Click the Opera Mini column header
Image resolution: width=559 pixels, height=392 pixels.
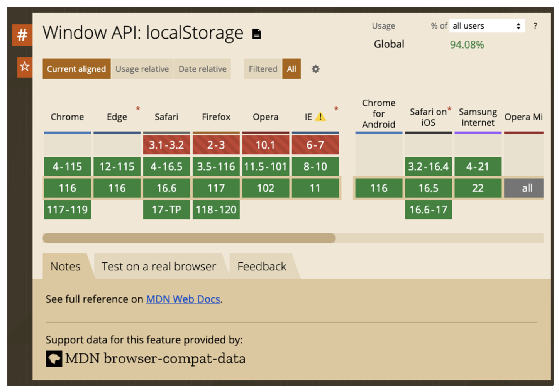pos(523,117)
